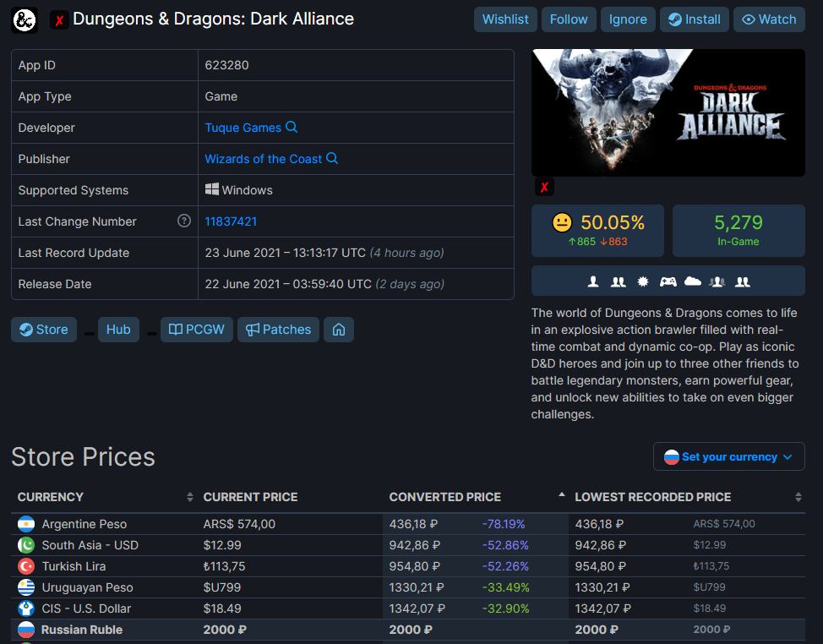Click the Russian Ruble flag icon
Screen dimensions: 823x644
point(26,630)
